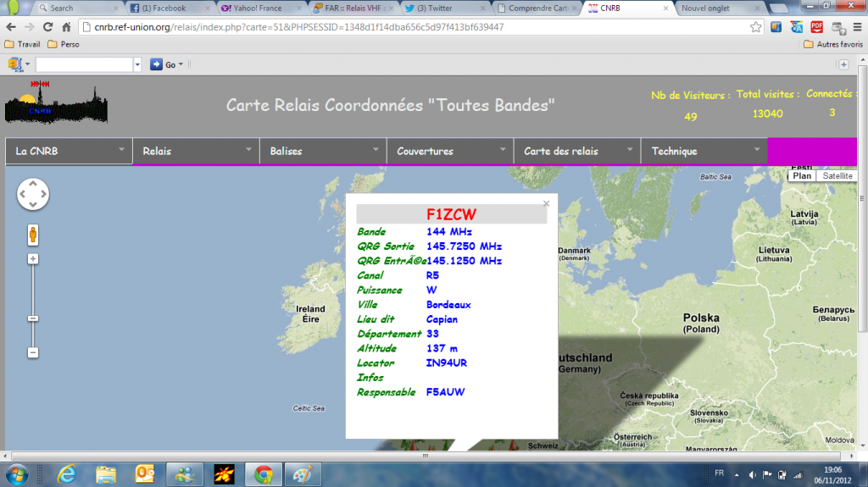Open the Chrome menu button
The image size is (868, 487).
(x=858, y=27)
